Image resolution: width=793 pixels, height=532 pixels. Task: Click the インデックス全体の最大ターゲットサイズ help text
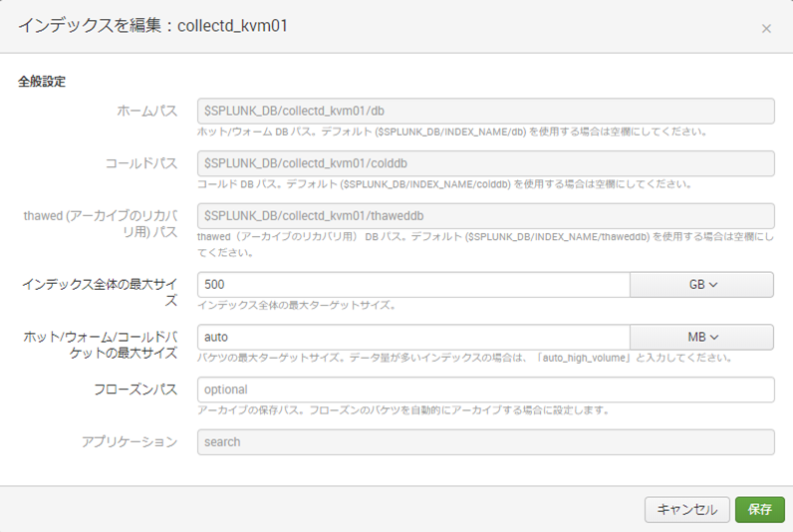coord(296,306)
